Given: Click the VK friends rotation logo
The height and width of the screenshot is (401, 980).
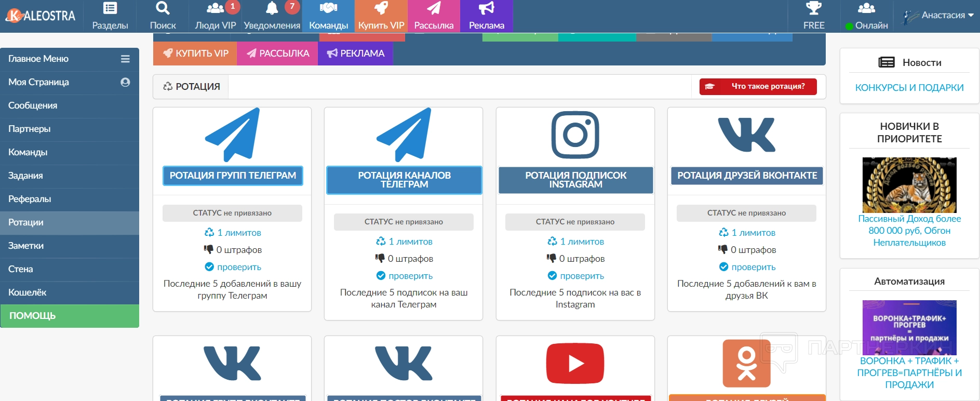Looking at the screenshot, I should (747, 135).
